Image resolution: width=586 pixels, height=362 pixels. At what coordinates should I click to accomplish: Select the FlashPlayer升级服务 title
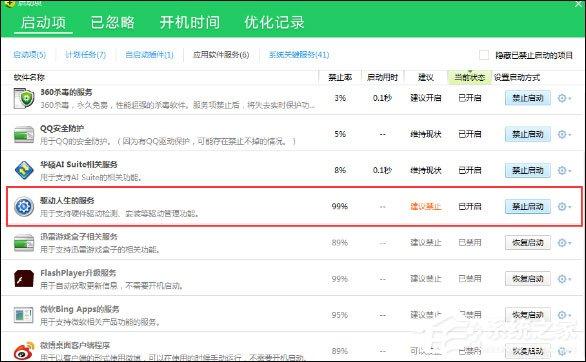tap(78, 273)
